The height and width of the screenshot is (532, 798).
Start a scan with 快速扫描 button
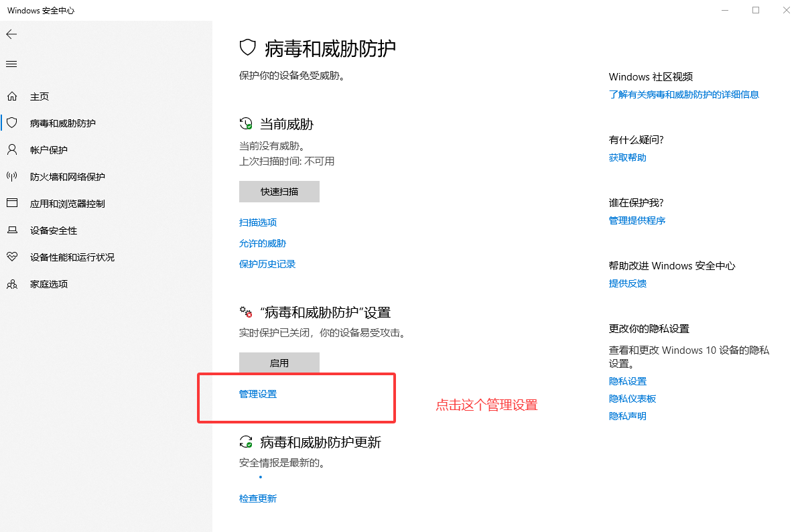tap(279, 192)
